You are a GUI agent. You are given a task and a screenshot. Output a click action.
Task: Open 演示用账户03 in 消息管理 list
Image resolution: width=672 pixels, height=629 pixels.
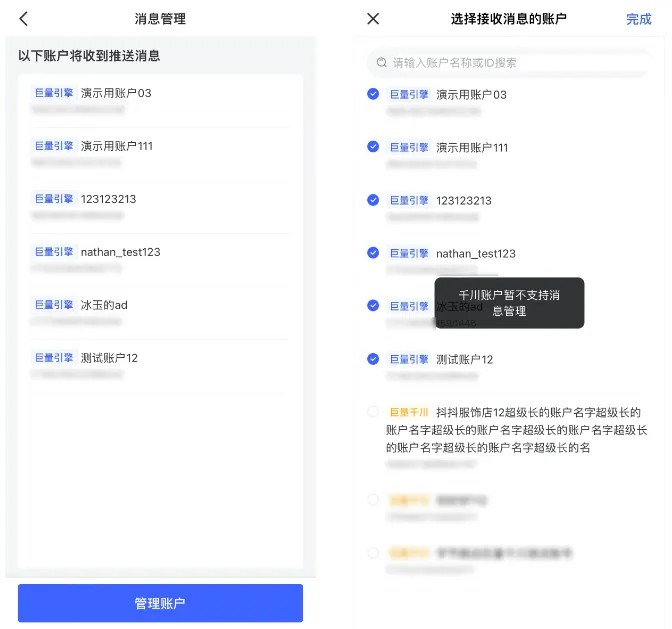click(161, 101)
